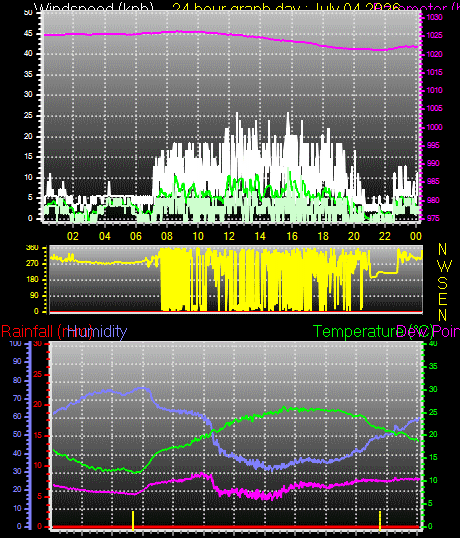Click the '25' tick on the windspeed axis
This screenshot has width=460, height=538.
(x=28, y=115)
